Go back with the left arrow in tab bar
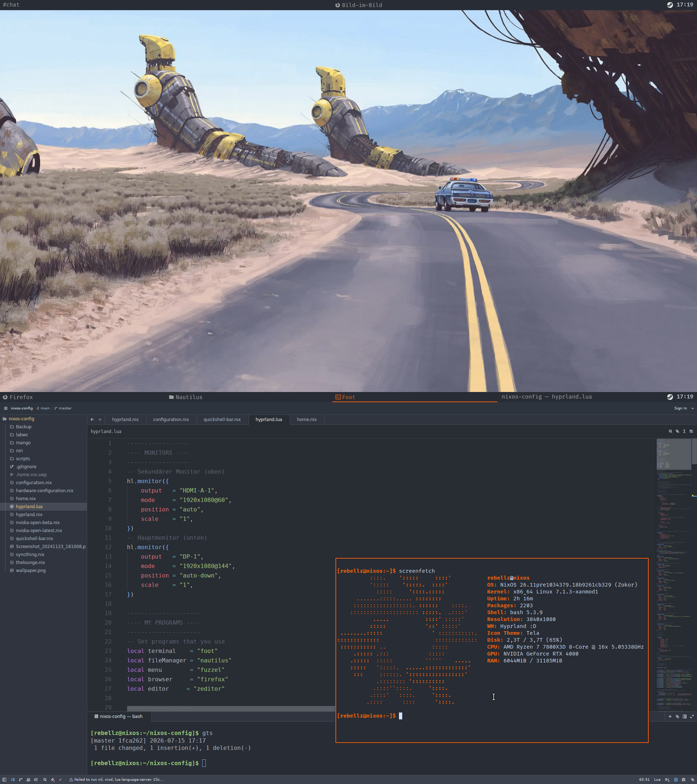Screen dimensions: 697x784 click(92, 419)
